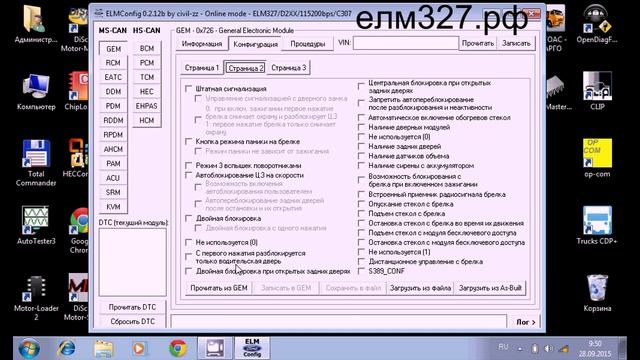Launch Internet Explorer from taskbar
This screenshot has height=360, width=640.
point(66,349)
